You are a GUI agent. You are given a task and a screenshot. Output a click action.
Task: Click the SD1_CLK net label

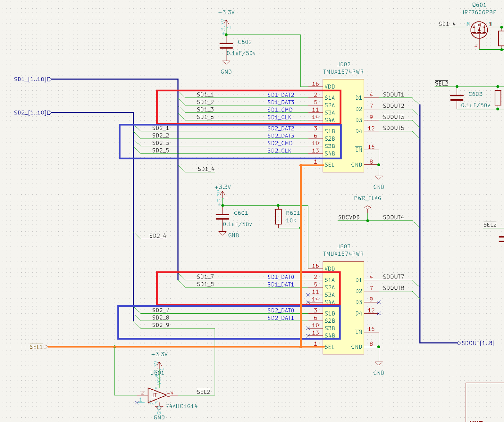pos(279,117)
